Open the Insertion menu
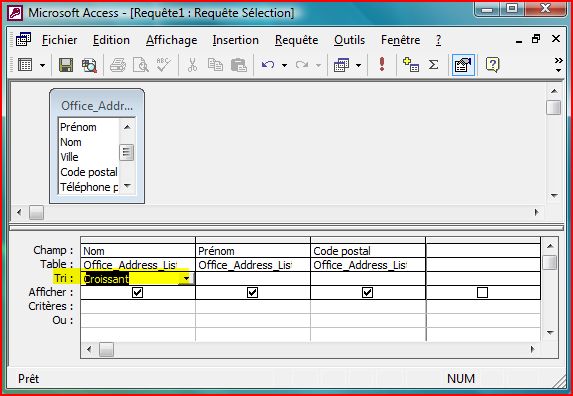 (236, 40)
